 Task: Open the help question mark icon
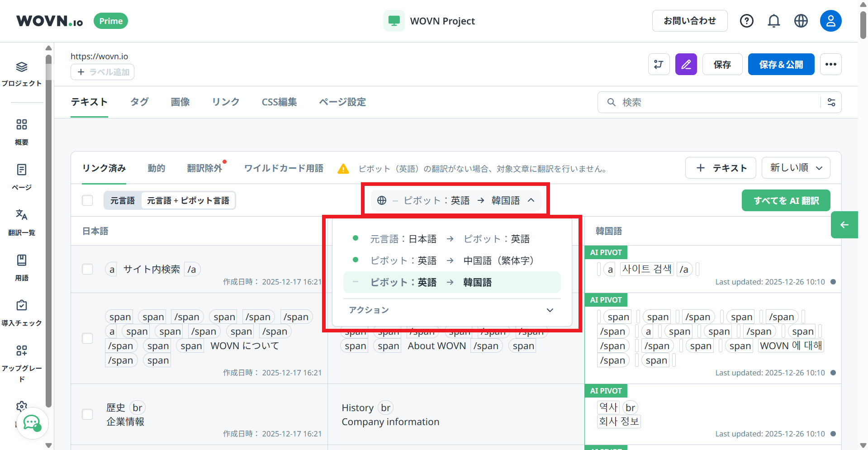[x=746, y=20]
